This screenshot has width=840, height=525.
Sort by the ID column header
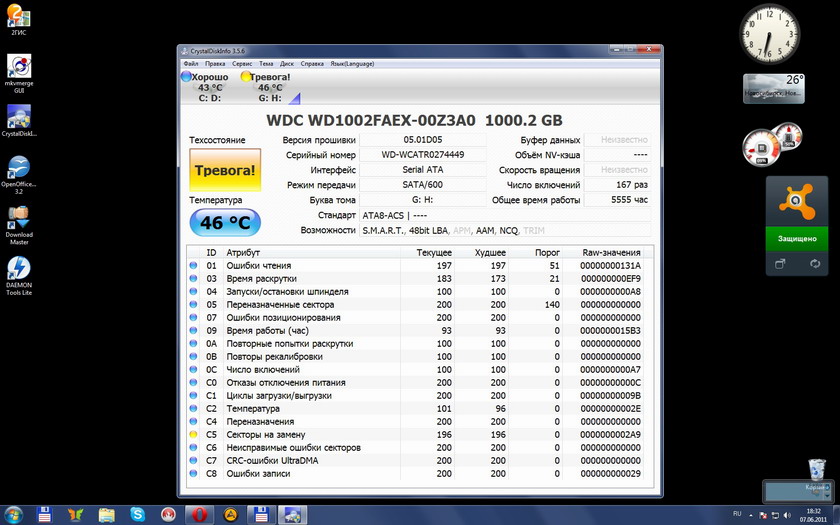tap(212, 252)
